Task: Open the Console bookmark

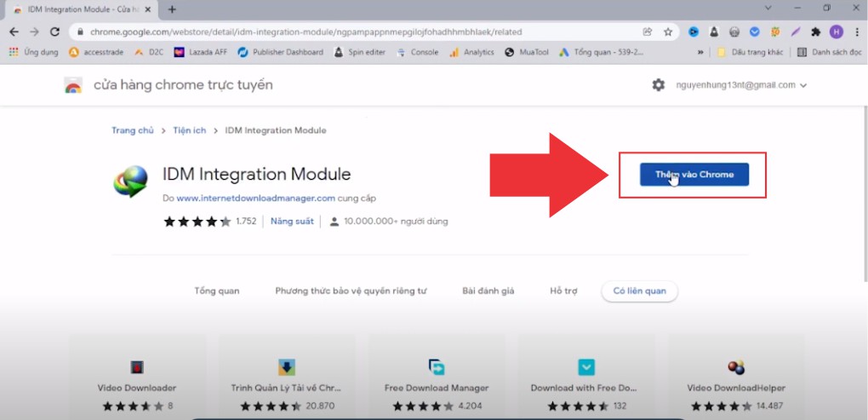Action: pyautogui.click(x=417, y=52)
